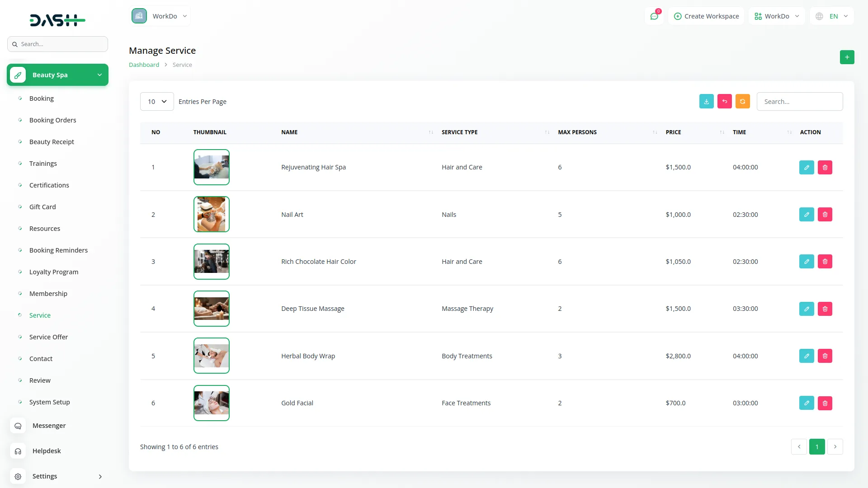This screenshot has width=868, height=488.
Task: Click the orange refresh icon button
Action: [742, 102]
